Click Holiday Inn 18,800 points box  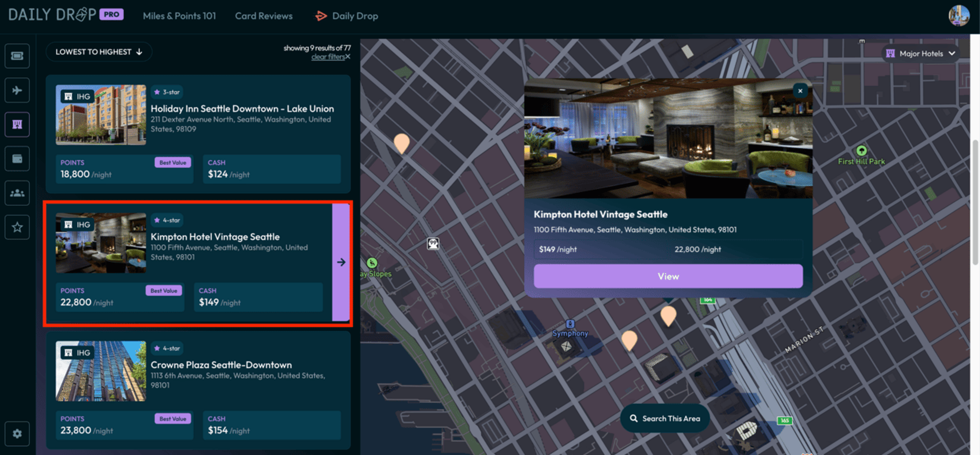coord(124,169)
